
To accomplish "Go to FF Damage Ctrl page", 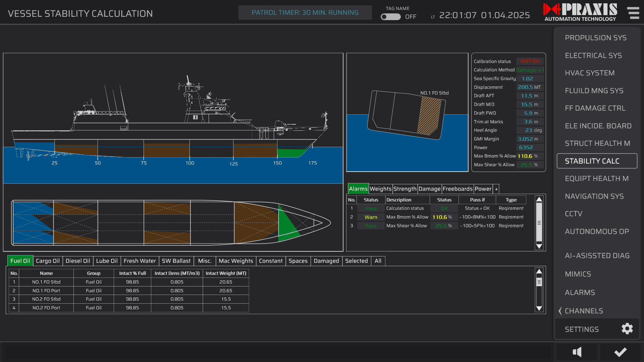I will coord(595,108).
